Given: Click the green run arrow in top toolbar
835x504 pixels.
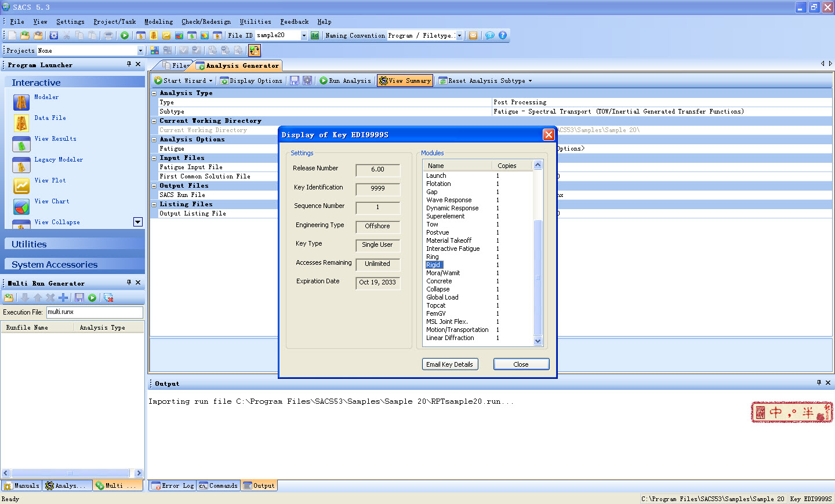Looking at the screenshot, I should coord(125,35).
